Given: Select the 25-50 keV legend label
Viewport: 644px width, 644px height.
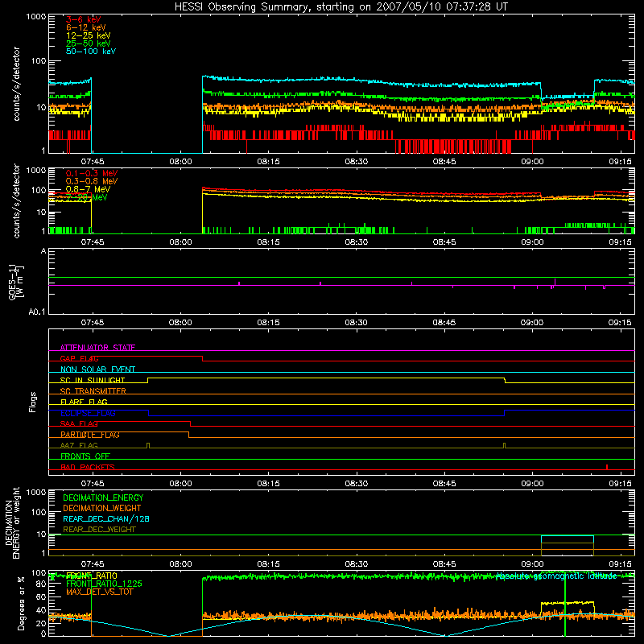Looking at the screenshot, I should (88, 43).
